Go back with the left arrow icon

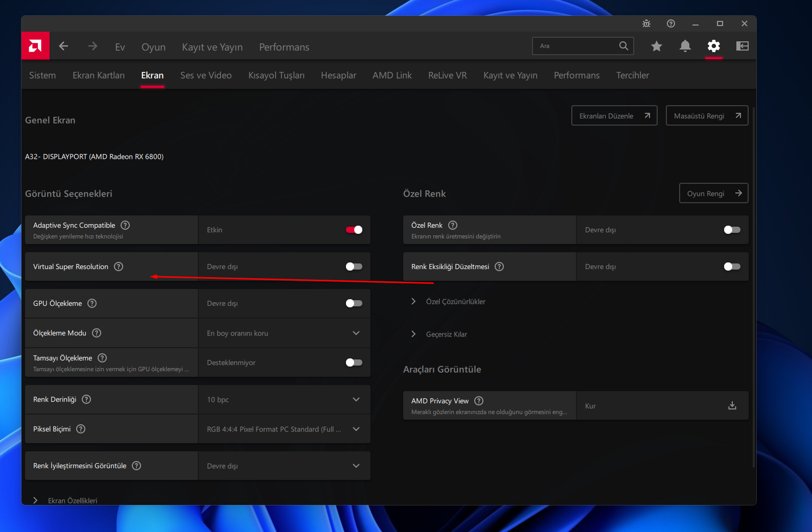tap(63, 46)
